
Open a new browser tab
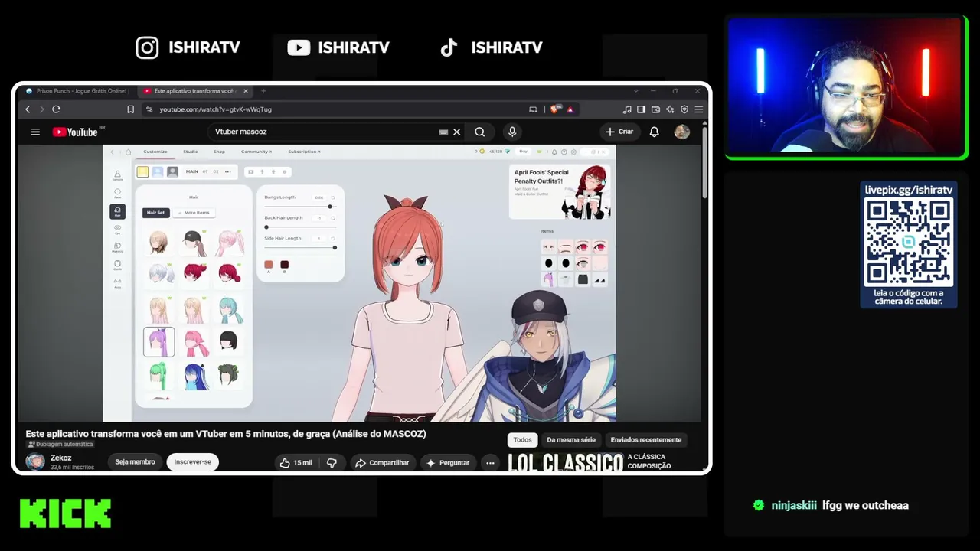click(x=263, y=91)
